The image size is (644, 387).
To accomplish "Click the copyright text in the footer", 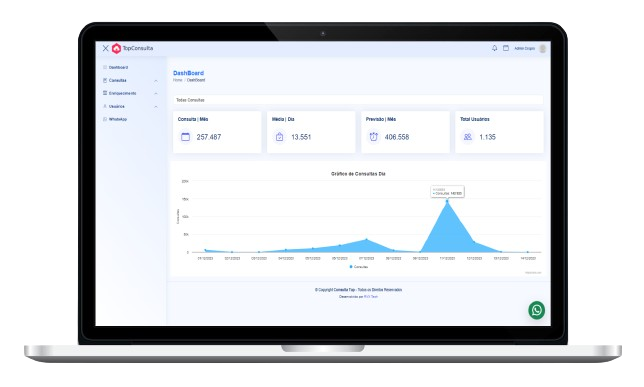I will point(358,290).
